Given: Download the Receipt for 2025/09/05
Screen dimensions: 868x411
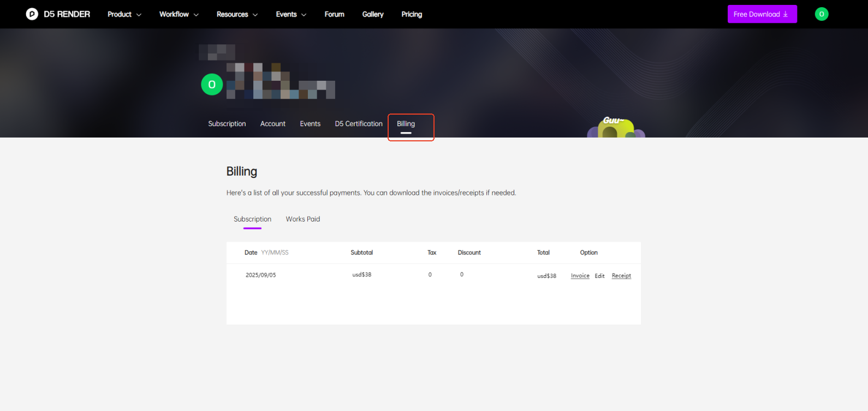Looking at the screenshot, I should tap(621, 276).
